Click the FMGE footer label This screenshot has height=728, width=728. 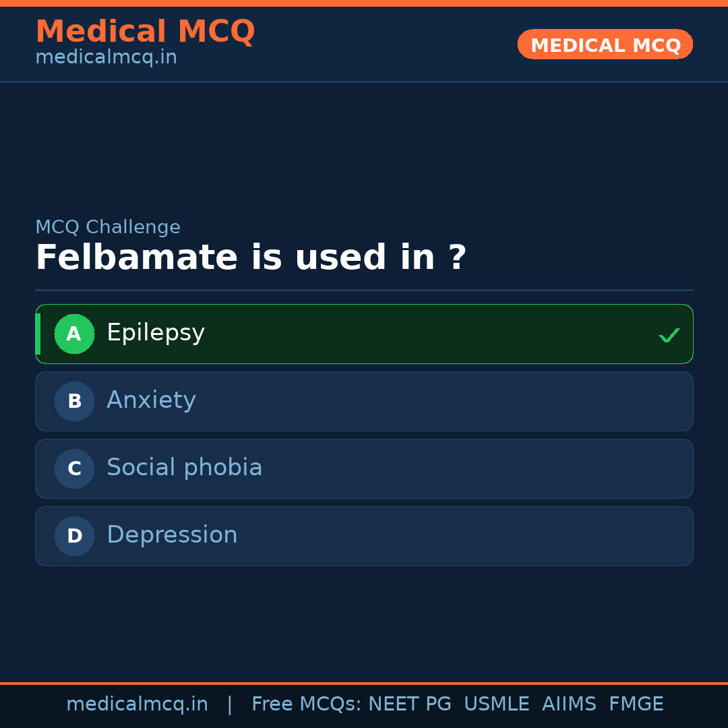pyautogui.click(x=636, y=704)
